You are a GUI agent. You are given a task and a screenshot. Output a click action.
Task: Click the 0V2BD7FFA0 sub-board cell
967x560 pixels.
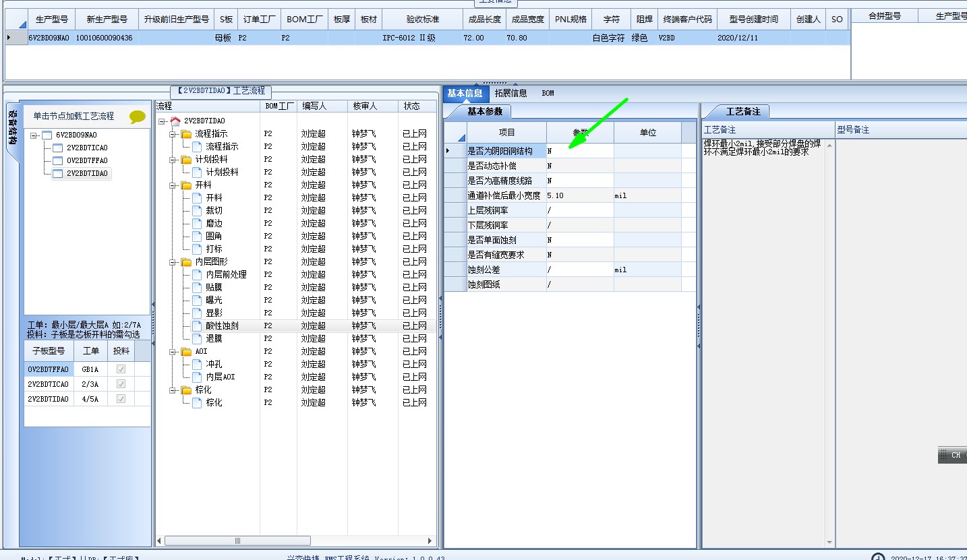49,369
